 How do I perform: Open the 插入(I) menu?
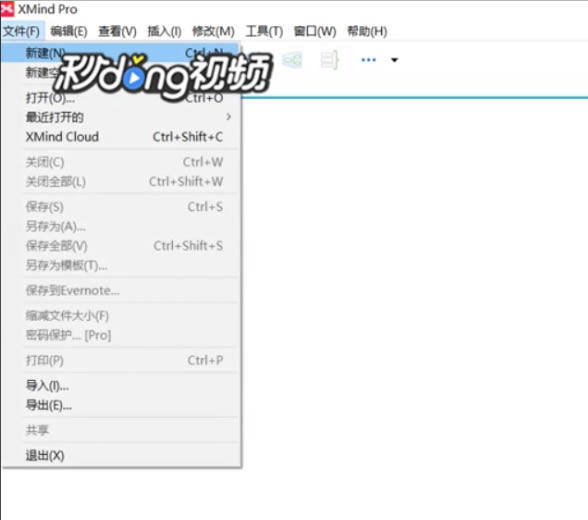[165, 31]
